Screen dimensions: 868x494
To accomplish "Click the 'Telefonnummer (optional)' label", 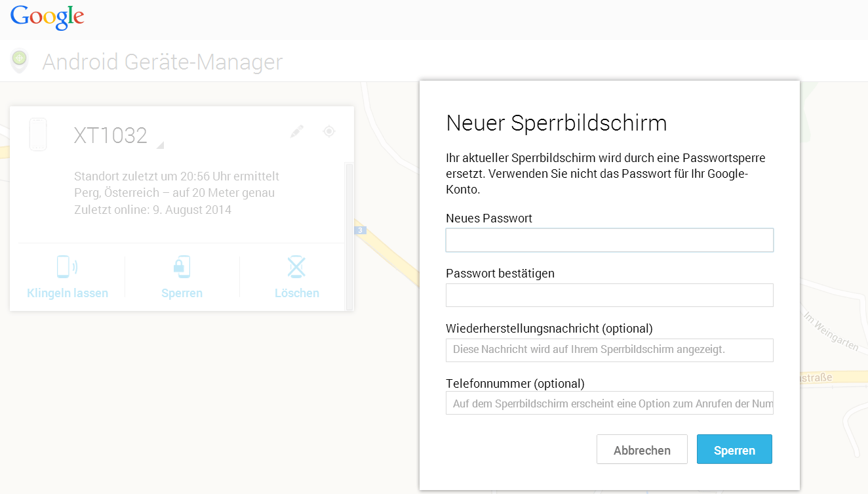I will tap(515, 384).
